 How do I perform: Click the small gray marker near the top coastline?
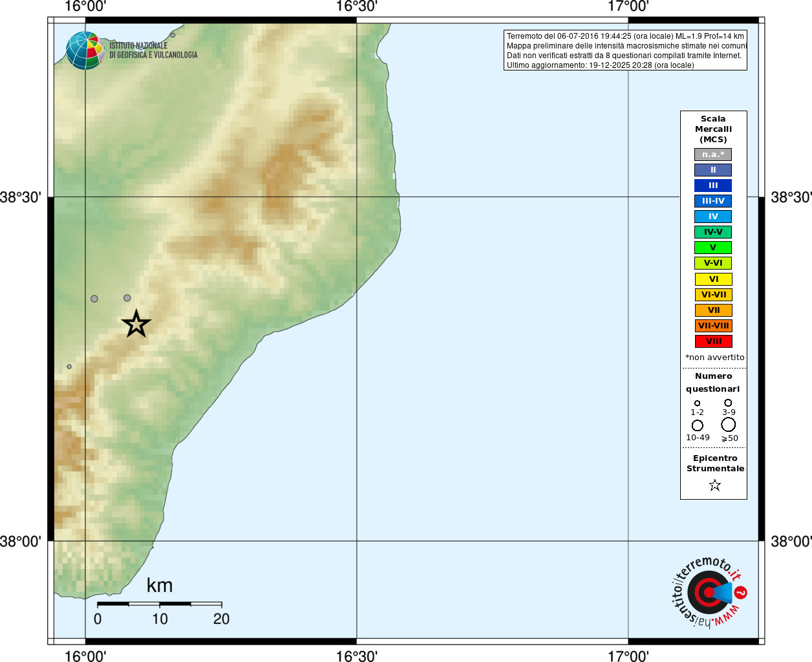coord(173,36)
